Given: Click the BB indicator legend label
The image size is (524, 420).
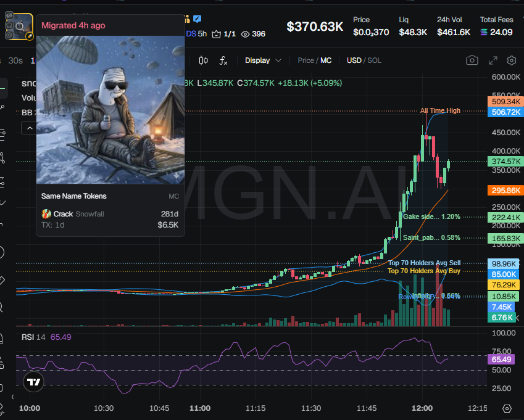Looking at the screenshot, I should [27, 112].
